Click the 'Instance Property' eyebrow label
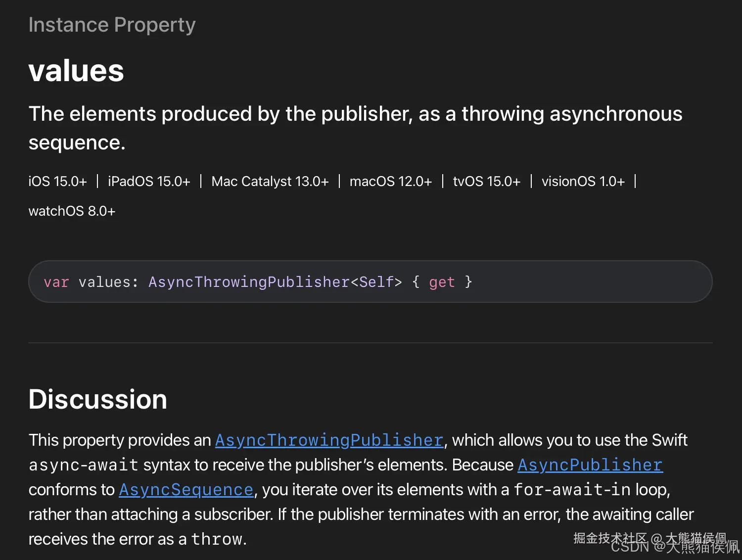Image resolution: width=742 pixels, height=560 pixels. pyautogui.click(x=112, y=25)
